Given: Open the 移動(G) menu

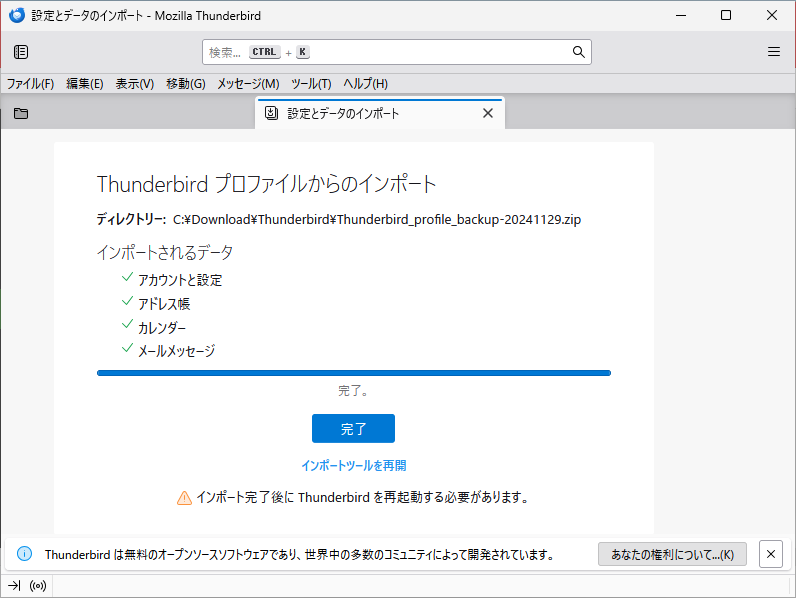Looking at the screenshot, I should point(186,83).
